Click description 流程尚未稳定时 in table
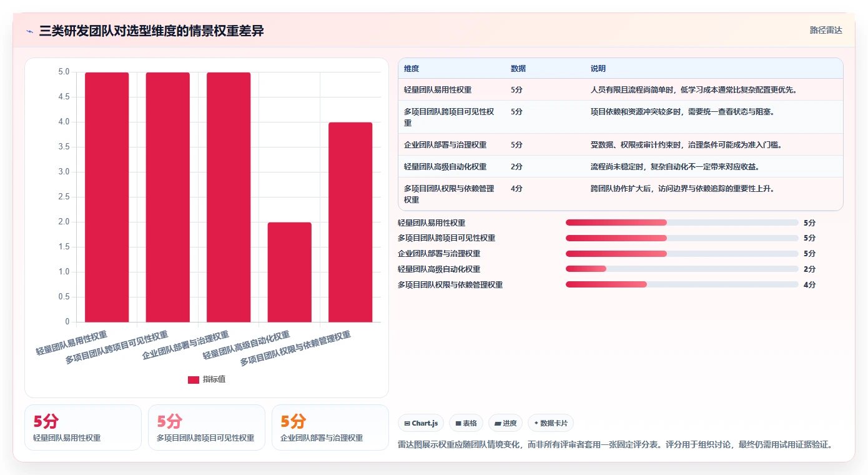The image size is (868, 475). tap(675, 166)
